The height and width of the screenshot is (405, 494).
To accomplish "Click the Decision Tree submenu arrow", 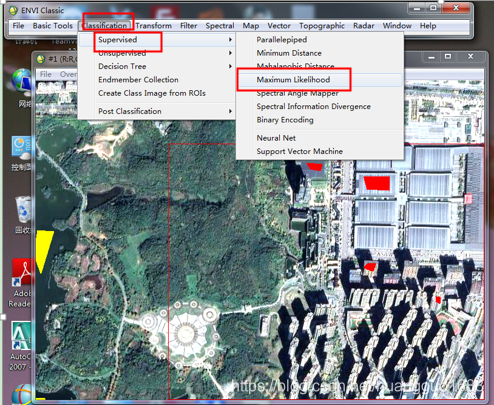I will pos(230,66).
